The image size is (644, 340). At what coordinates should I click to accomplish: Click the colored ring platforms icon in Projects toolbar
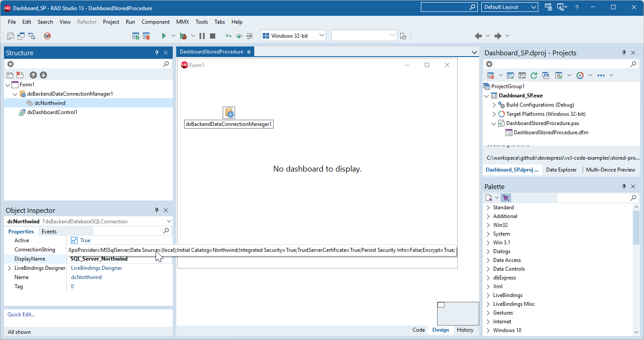[x=580, y=75]
